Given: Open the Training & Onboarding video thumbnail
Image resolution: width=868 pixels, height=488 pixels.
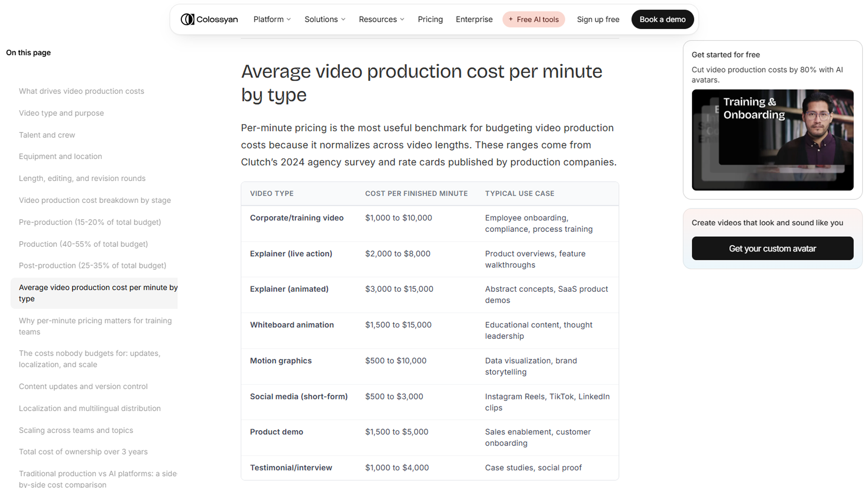Looking at the screenshot, I should [772, 140].
